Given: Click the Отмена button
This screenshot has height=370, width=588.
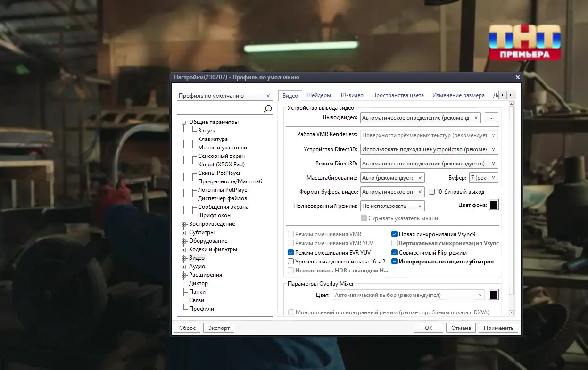Looking at the screenshot, I should pos(461,328).
